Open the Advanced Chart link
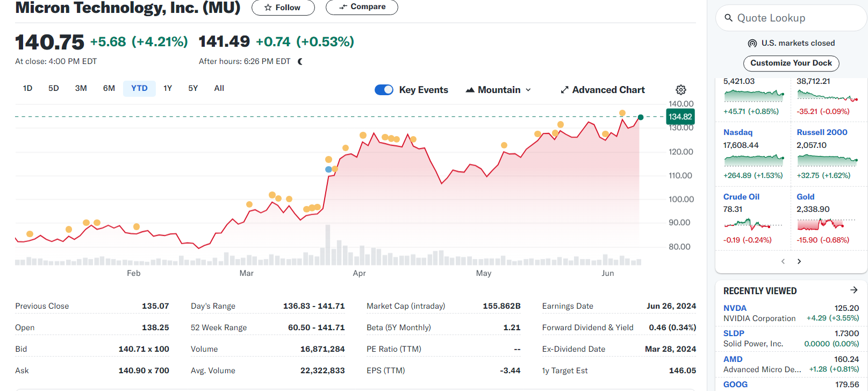The height and width of the screenshot is (391, 868). point(602,90)
